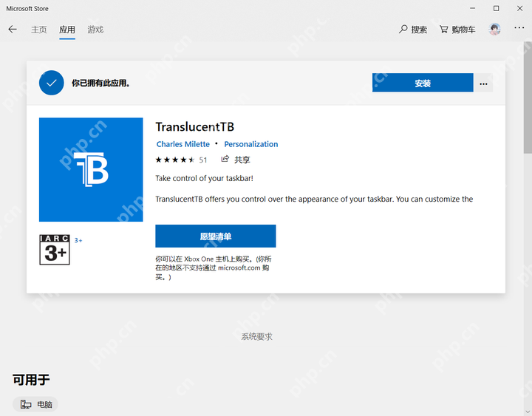Click the share icon beside 共享
The width and height of the screenshot is (532, 416).
pos(225,159)
